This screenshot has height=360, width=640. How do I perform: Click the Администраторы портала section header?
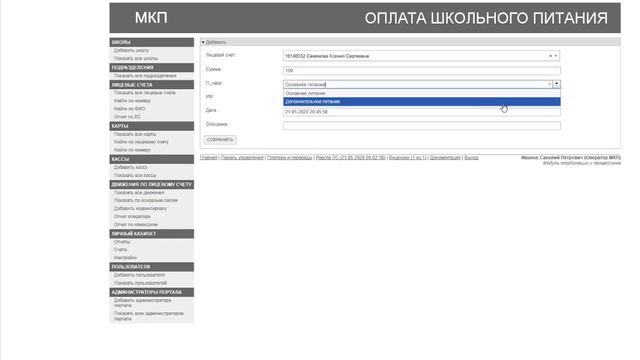coord(151,292)
